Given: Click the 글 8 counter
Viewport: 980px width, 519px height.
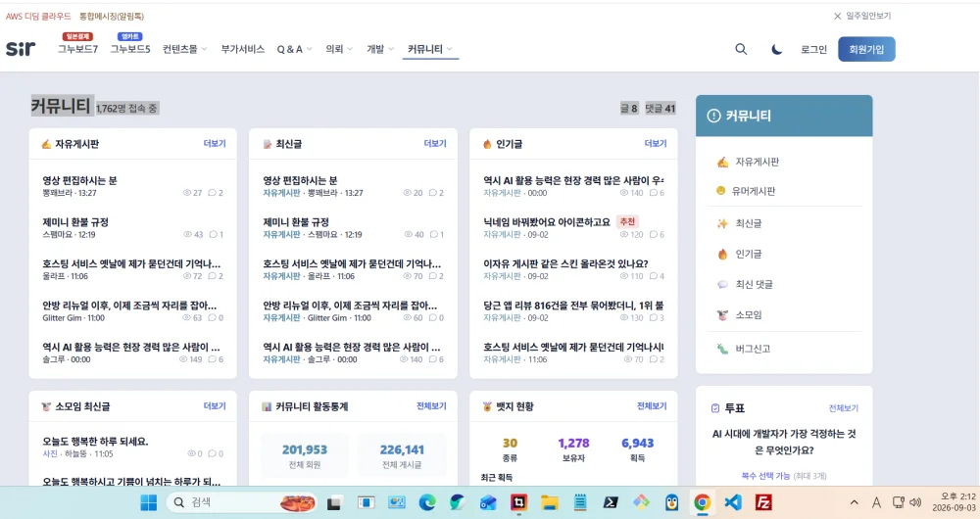Looking at the screenshot, I should pos(629,108).
